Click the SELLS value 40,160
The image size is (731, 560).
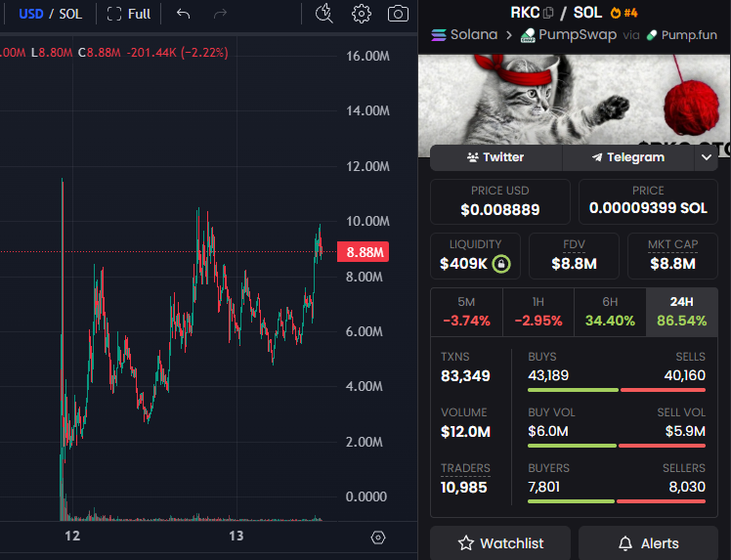(685, 375)
